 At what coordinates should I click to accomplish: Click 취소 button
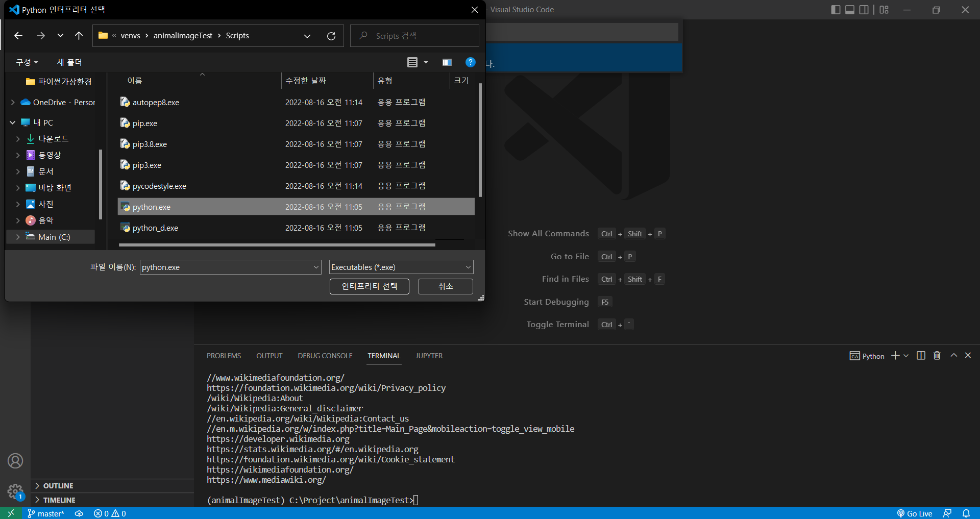[x=445, y=286]
